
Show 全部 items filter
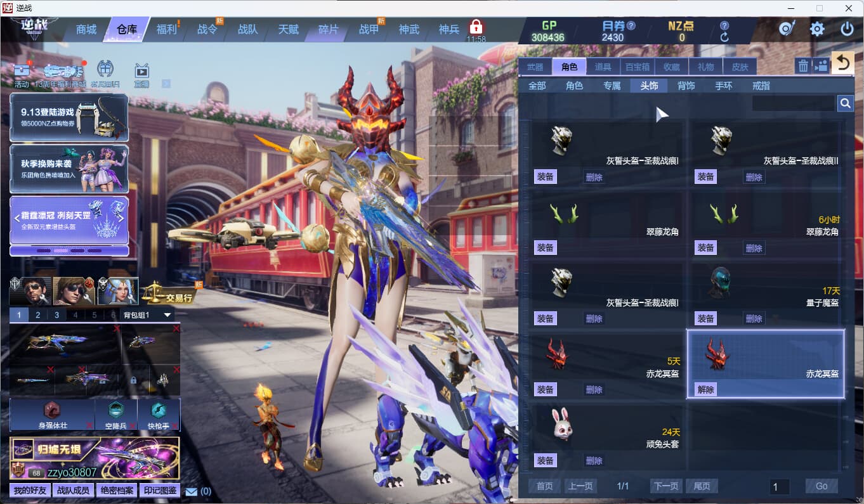537,86
